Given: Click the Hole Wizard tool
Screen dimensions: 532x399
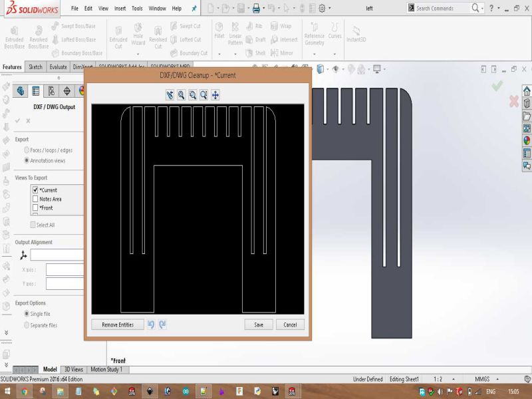Looking at the screenshot, I should [138, 34].
